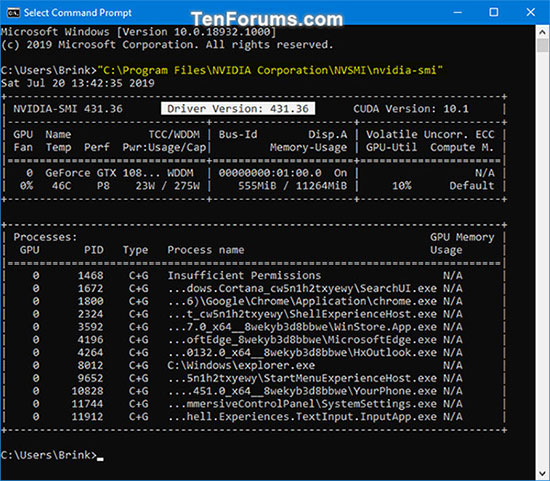This screenshot has height=481, width=550.
Task: Click the vertical scrollbar thumb
Action: pos(542,46)
